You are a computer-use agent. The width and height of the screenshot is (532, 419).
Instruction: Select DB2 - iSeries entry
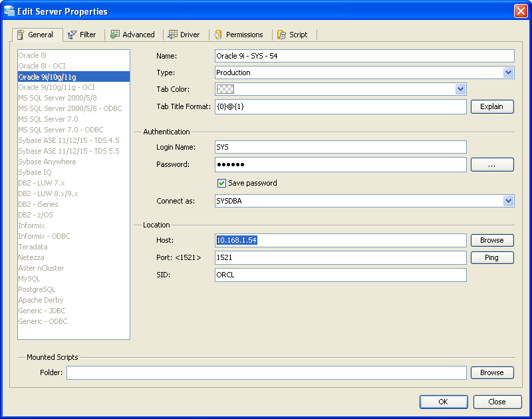(x=74, y=204)
